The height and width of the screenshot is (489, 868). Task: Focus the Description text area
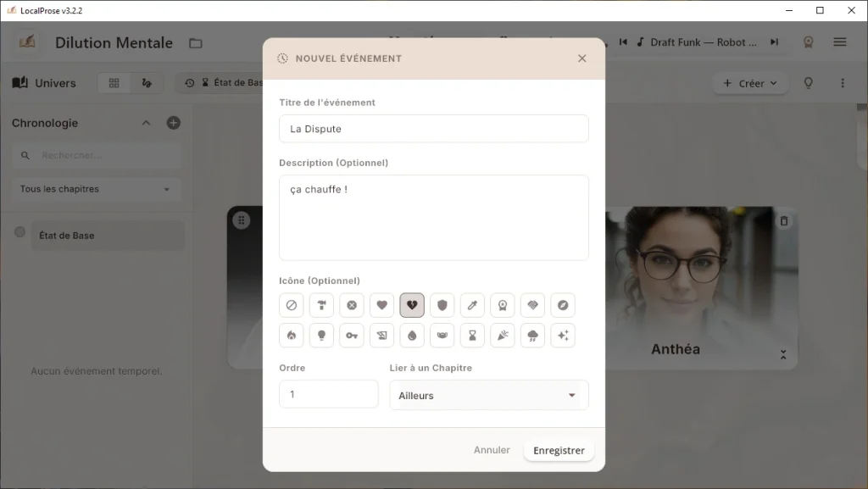(x=433, y=218)
